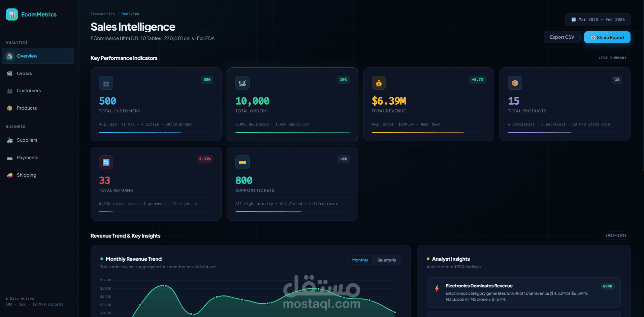
Task: Switch chart to Quarterly view
Action: (387, 260)
